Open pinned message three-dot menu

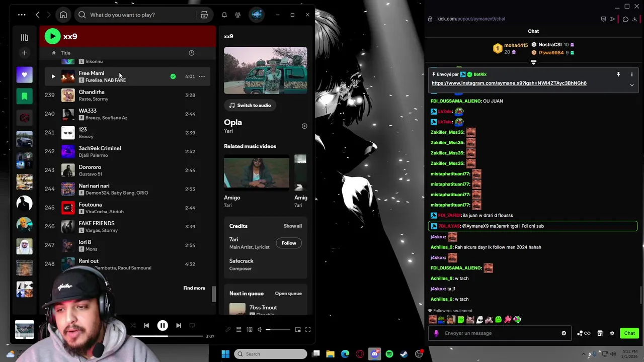(632, 74)
